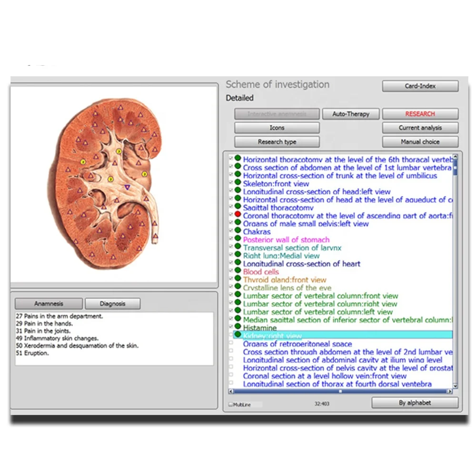Click the list's scroll down arrow
The height and width of the screenshot is (476, 476).
455,386
